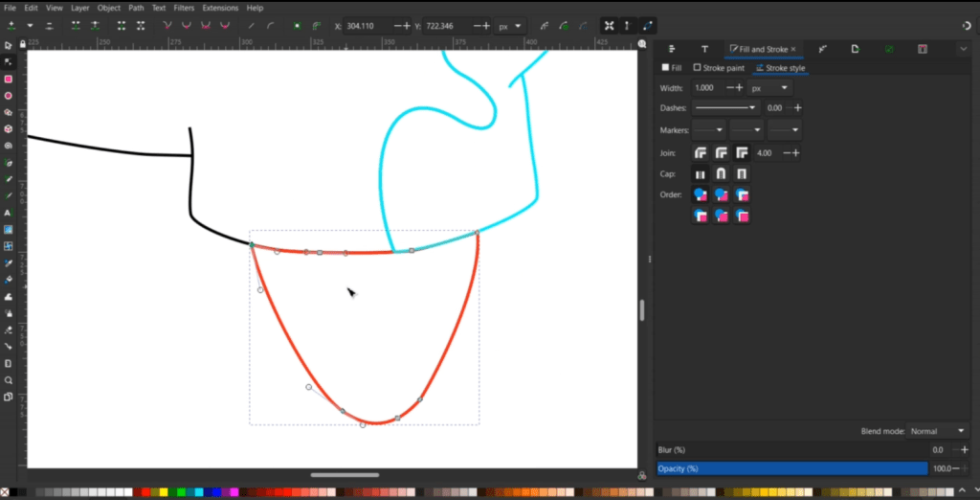Viewport: 980px width, 500px height.
Task: Select the Rectangle tool in the toolbox
Action: tap(9, 80)
